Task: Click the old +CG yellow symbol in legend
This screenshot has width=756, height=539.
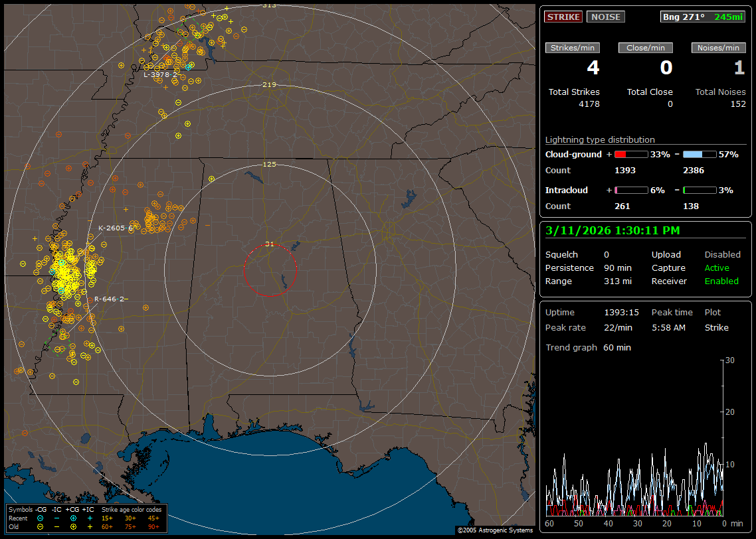Action: 73,526
